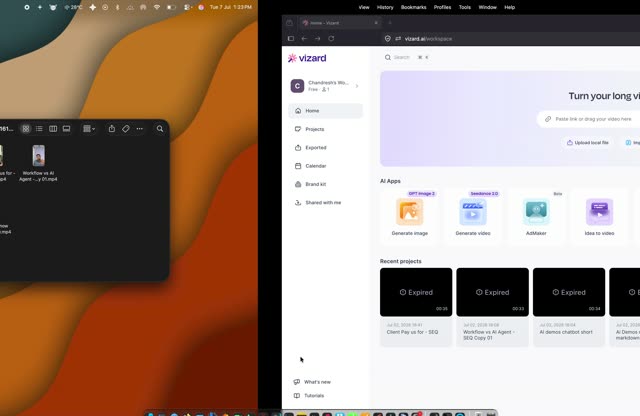Image resolution: width=640 pixels, height=416 pixels.
Task: Click the purple C workspace avatar
Action: (x=297, y=86)
